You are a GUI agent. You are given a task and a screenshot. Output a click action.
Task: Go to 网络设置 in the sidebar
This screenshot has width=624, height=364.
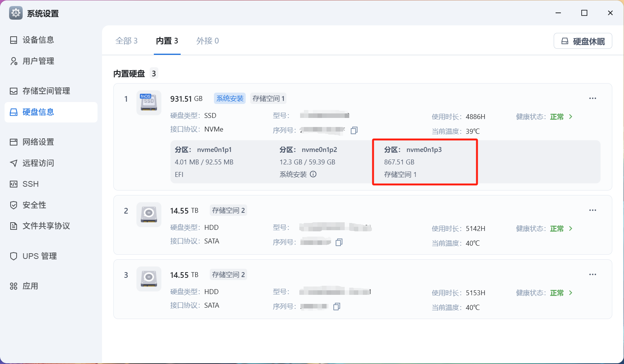38,142
